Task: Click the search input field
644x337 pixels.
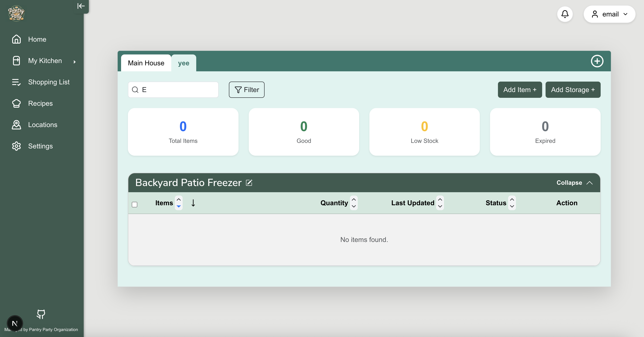Action: pos(173,89)
